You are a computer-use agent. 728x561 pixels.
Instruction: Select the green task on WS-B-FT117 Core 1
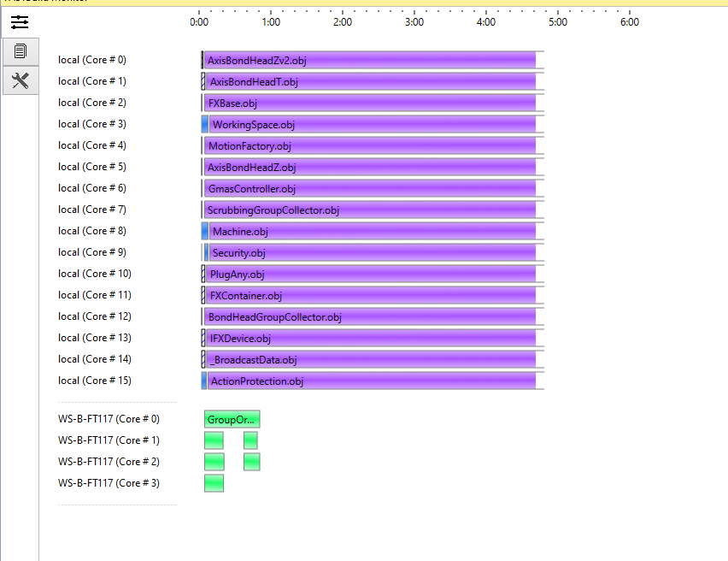tap(214, 440)
